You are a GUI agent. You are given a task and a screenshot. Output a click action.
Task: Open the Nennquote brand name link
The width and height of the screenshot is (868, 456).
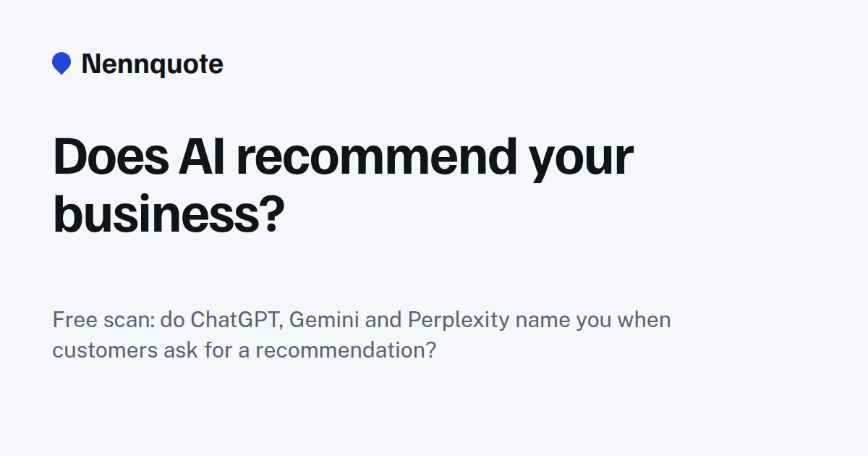pos(152,64)
